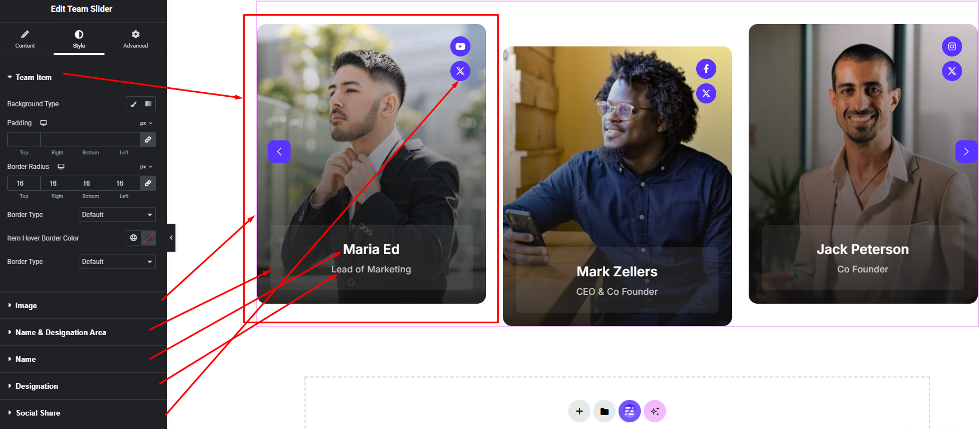Image resolution: width=980 pixels, height=429 pixels.
Task: Click the Instagram icon on Jack Peterson's card
Action: 952,46
